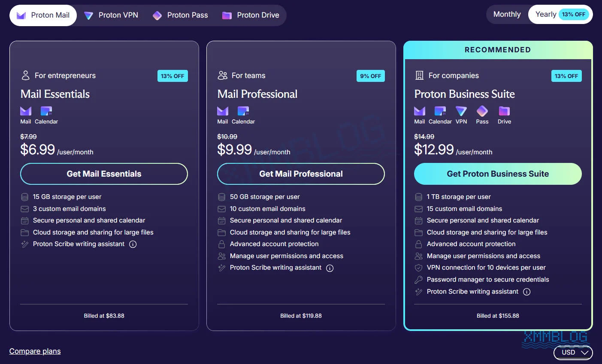This screenshot has height=364, width=602.
Task: Click Pass icon in Proton Business Suite card
Action: [482, 111]
